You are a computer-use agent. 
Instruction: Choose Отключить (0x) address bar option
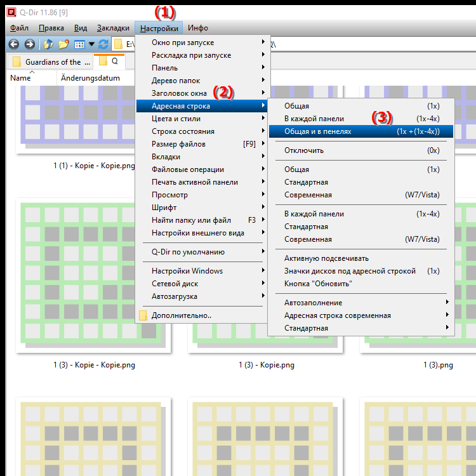[x=361, y=150]
